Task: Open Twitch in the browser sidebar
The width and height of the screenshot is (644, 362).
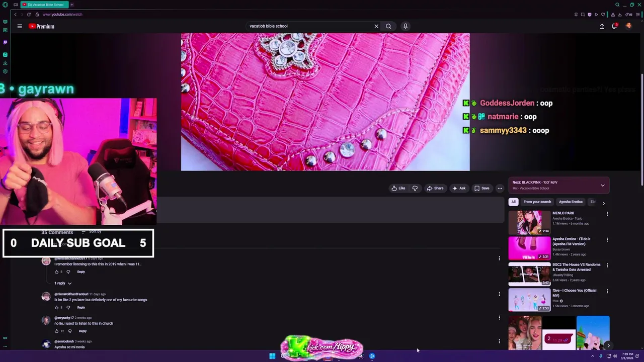Action: [x=5, y=42]
